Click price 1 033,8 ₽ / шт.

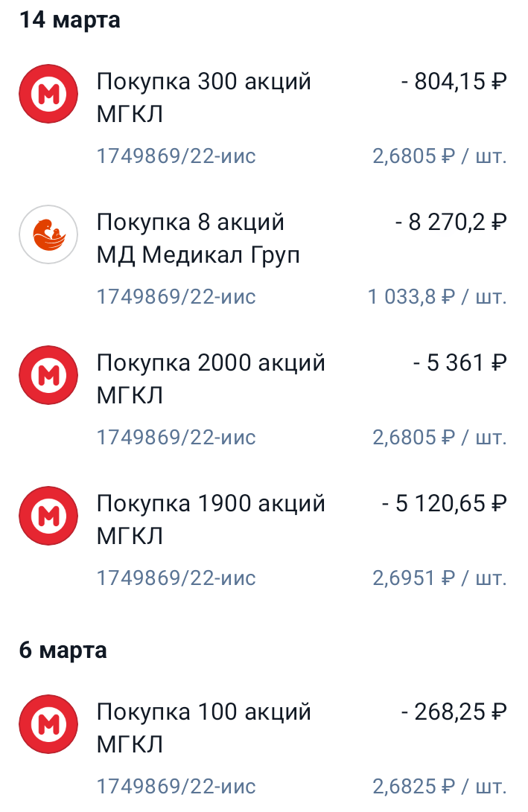[437, 296]
